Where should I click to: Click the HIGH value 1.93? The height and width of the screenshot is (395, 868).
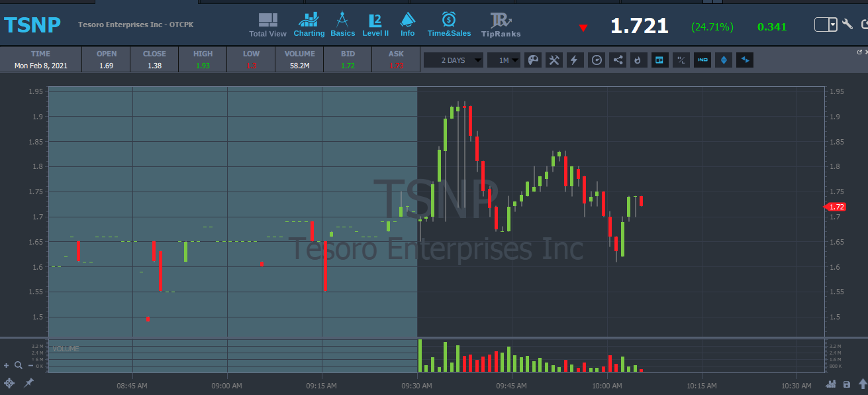click(203, 66)
